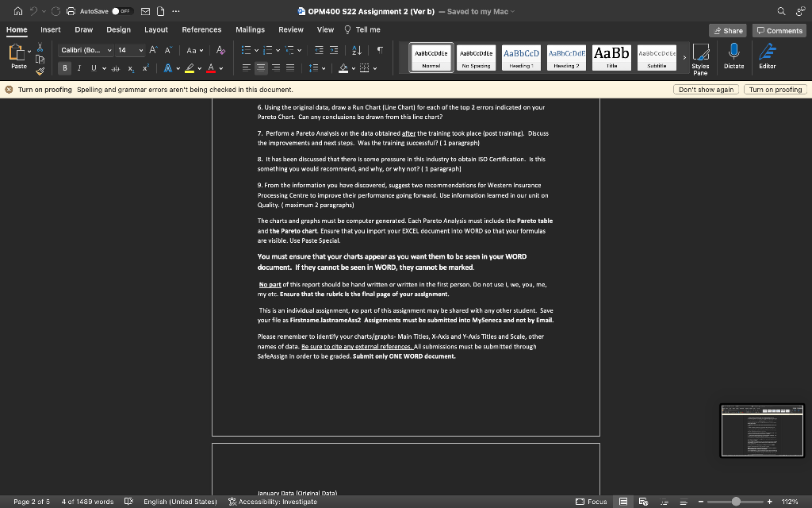Toggle Bold formatting
The width and height of the screenshot is (812, 508).
coord(65,68)
